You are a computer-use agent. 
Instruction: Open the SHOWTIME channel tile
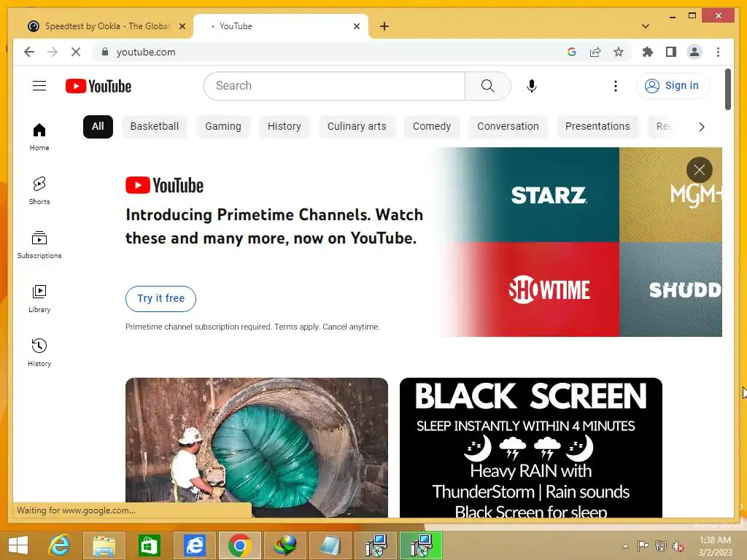pos(548,289)
